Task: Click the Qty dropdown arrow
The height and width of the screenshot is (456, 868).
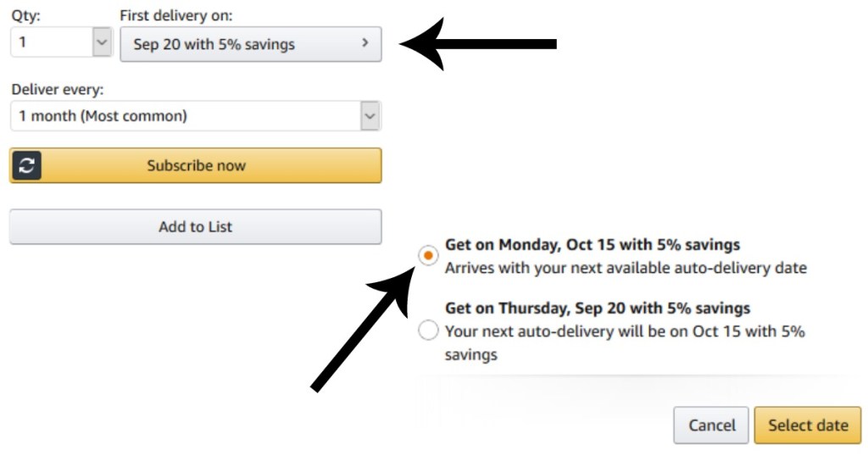Action: [x=102, y=42]
